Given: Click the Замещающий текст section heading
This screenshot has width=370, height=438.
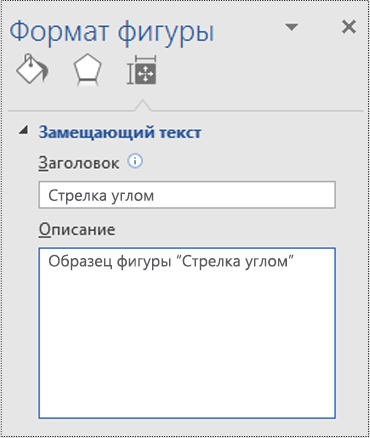Looking at the screenshot, I should tap(120, 133).
